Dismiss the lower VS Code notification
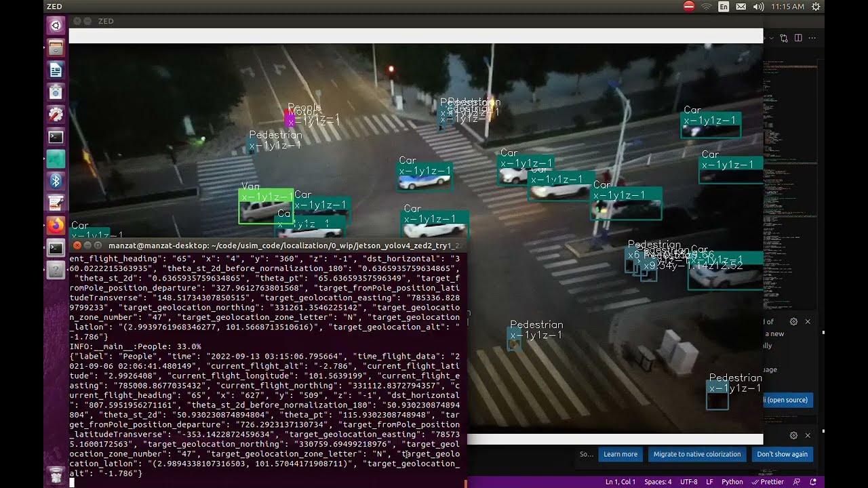This screenshot has width=868, height=488. [x=808, y=436]
